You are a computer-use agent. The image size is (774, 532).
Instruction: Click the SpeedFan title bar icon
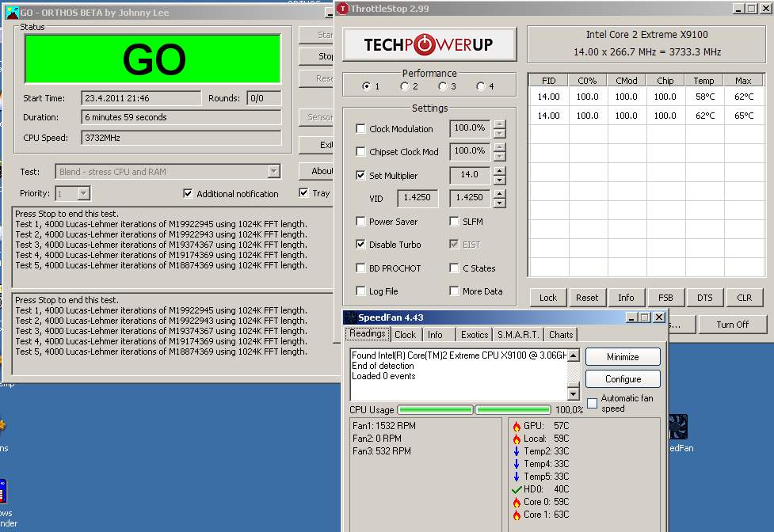coord(350,317)
